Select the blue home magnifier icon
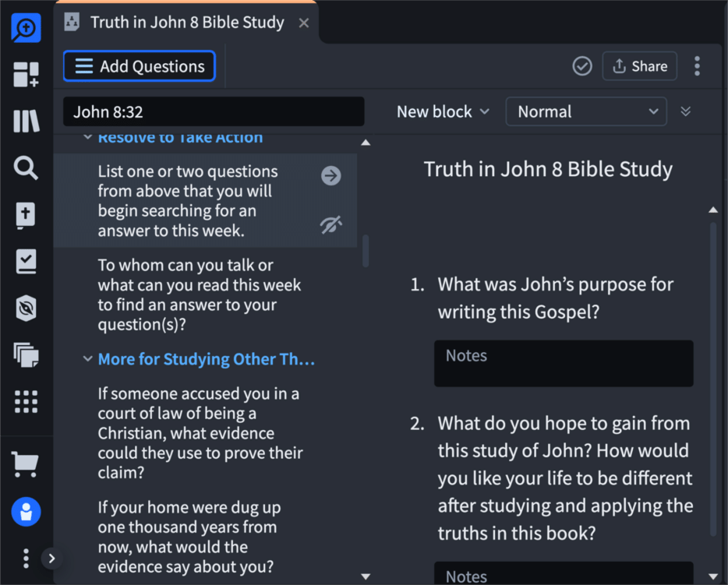 [x=26, y=28]
